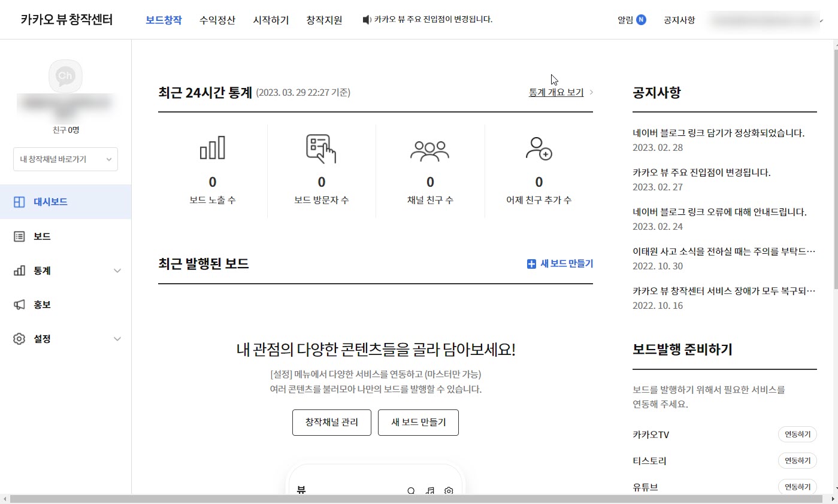
Task: Click the 보드 방문자 수 pointer icon
Action: (321, 149)
